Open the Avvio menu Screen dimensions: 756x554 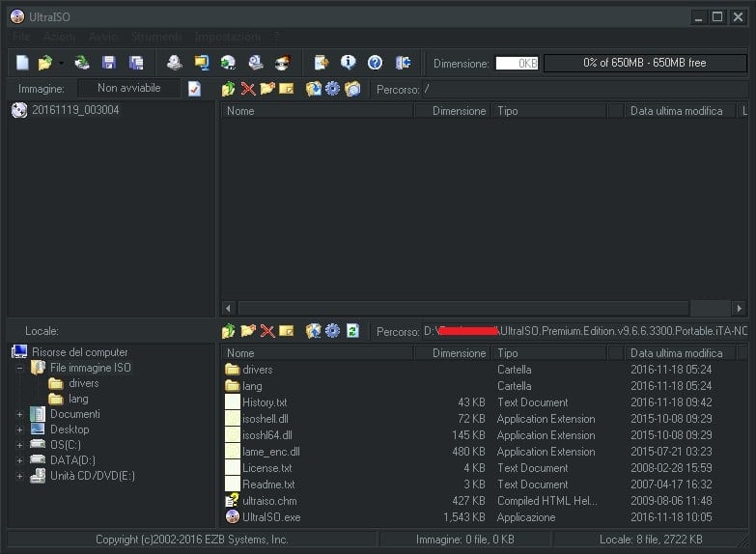pos(102,37)
